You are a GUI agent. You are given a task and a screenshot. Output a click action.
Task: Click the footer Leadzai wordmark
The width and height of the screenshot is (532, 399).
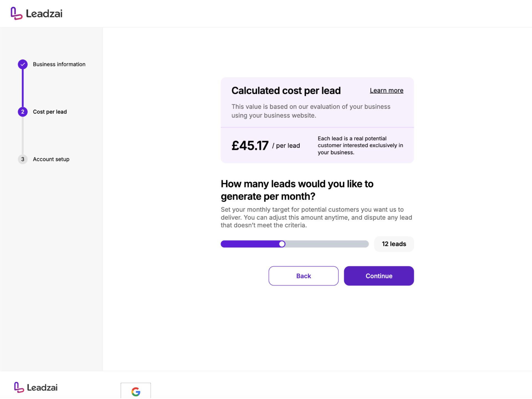pos(42,388)
